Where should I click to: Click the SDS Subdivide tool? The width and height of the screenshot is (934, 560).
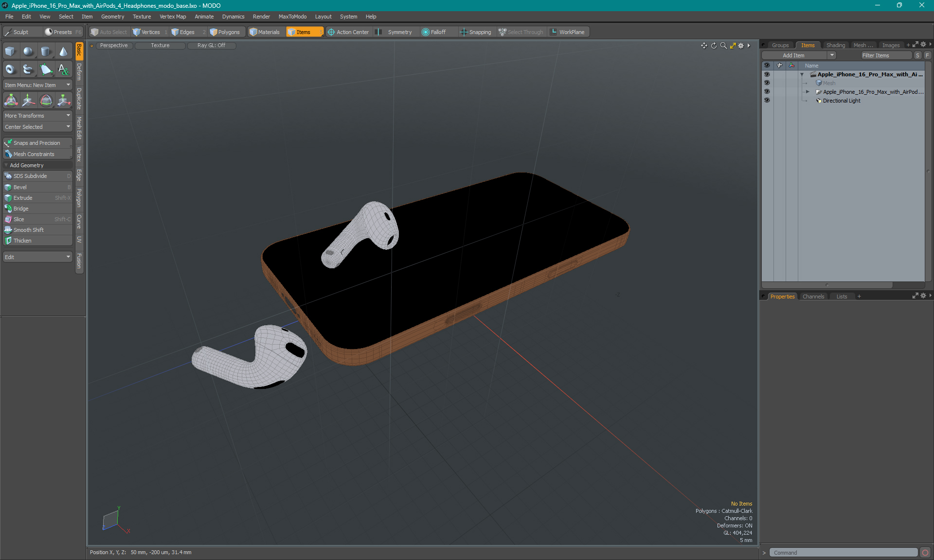(37, 176)
